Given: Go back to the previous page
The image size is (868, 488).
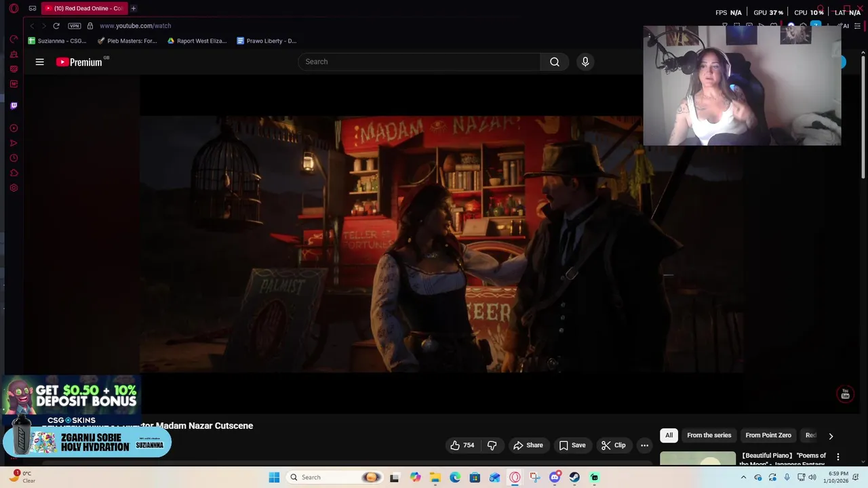Looking at the screenshot, I should pos(32,26).
